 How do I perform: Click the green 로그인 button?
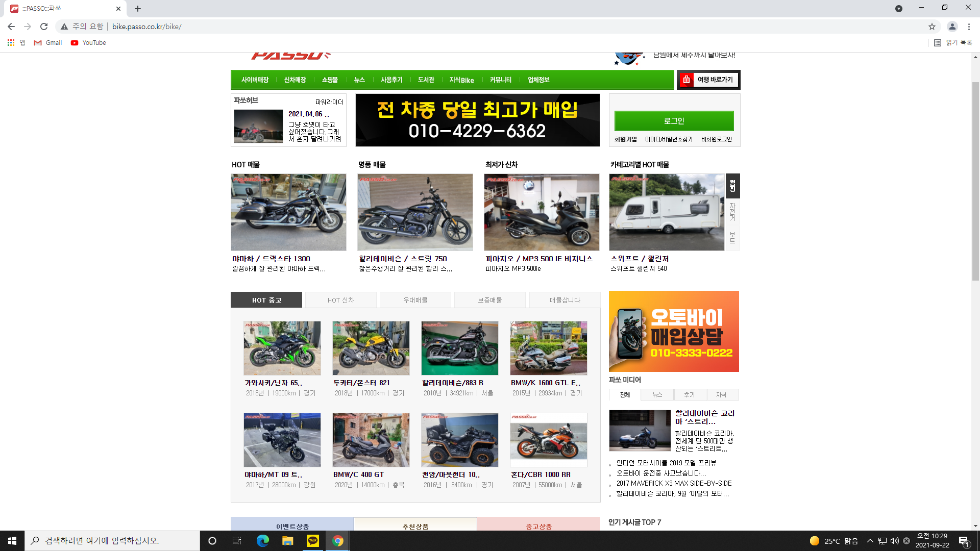(x=674, y=121)
